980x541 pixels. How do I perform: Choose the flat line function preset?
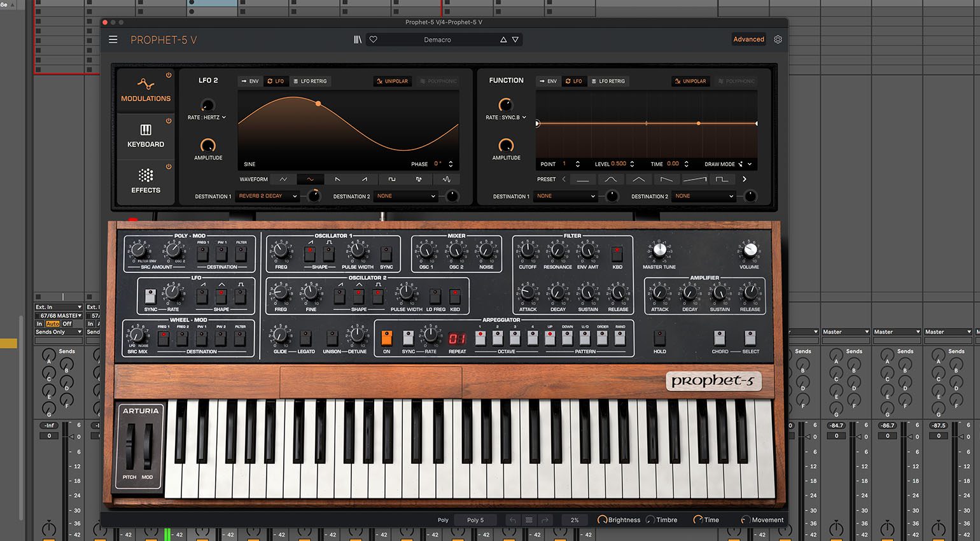pyautogui.click(x=583, y=179)
